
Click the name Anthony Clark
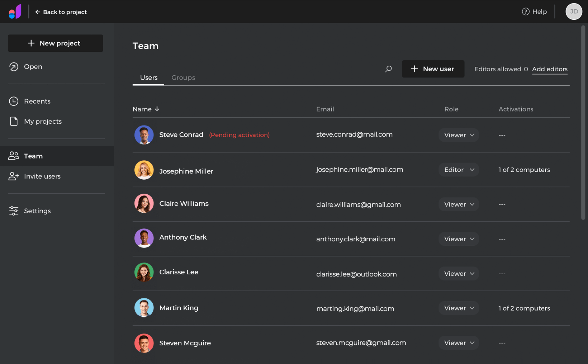(183, 237)
